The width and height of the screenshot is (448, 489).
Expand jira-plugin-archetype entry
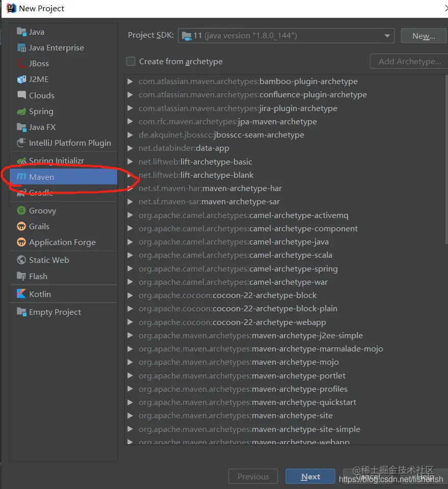pos(130,108)
